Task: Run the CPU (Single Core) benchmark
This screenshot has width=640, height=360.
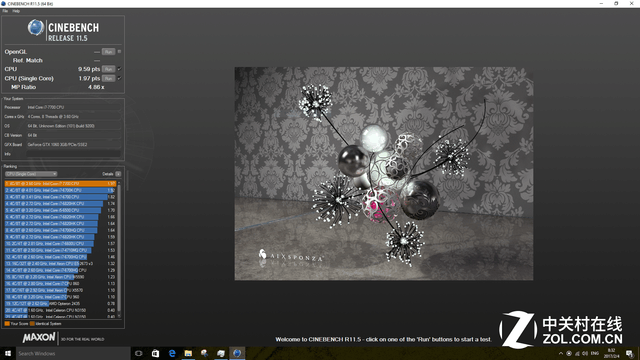Action: click(x=108, y=78)
